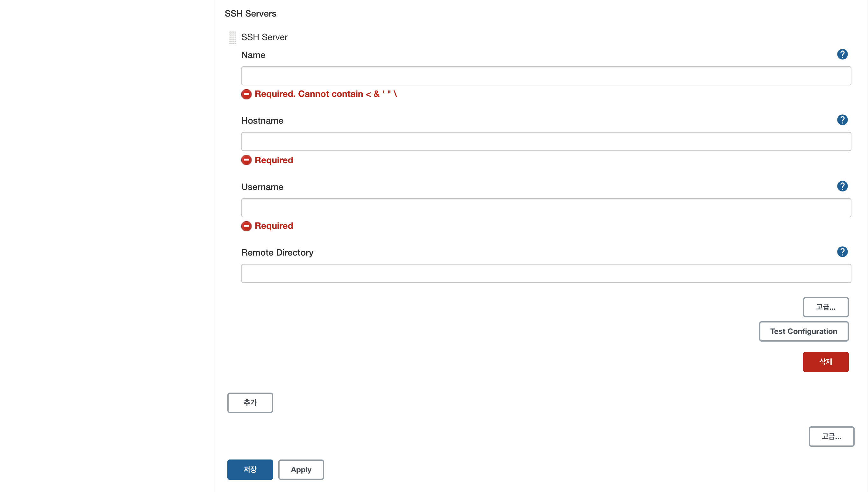Open help for the Name field

click(842, 54)
